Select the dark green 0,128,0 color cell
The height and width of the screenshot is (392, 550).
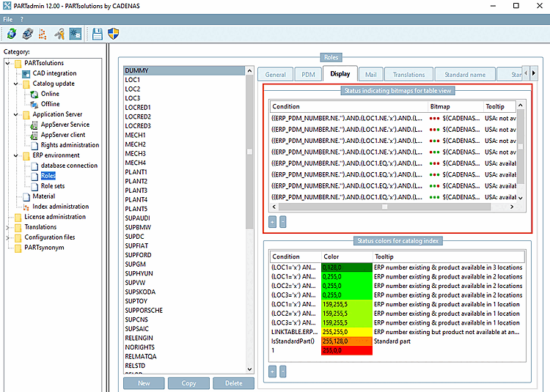click(346, 267)
